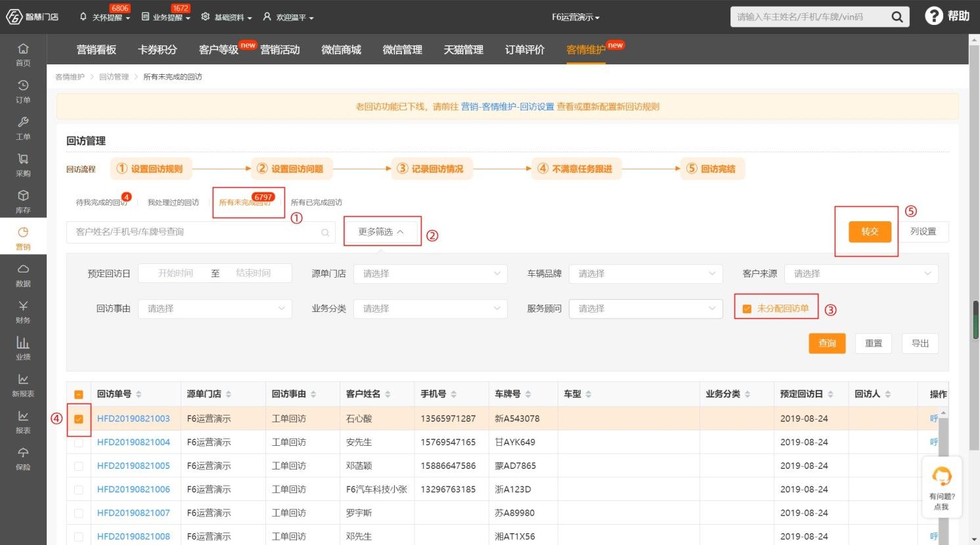980x545 pixels.
Task: Open the 关怀提醒 dropdown menu
Action: tap(105, 17)
